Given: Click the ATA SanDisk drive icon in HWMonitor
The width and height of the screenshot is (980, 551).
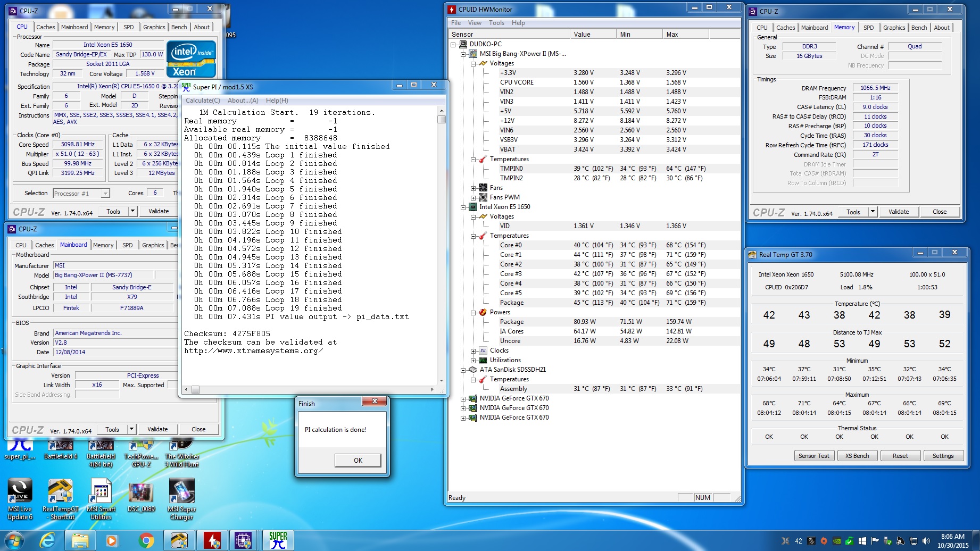Looking at the screenshot, I should pyautogui.click(x=473, y=370).
